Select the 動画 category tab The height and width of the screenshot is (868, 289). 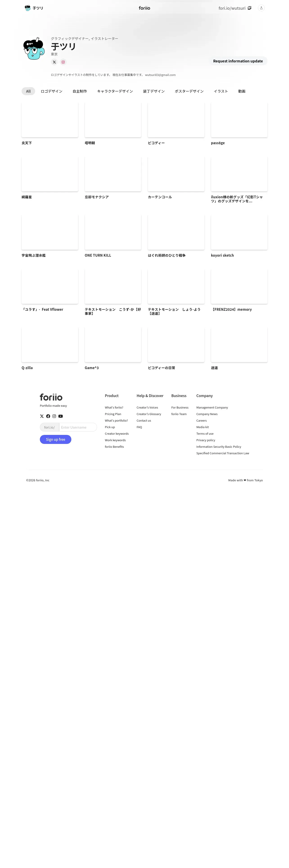click(242, 91)
